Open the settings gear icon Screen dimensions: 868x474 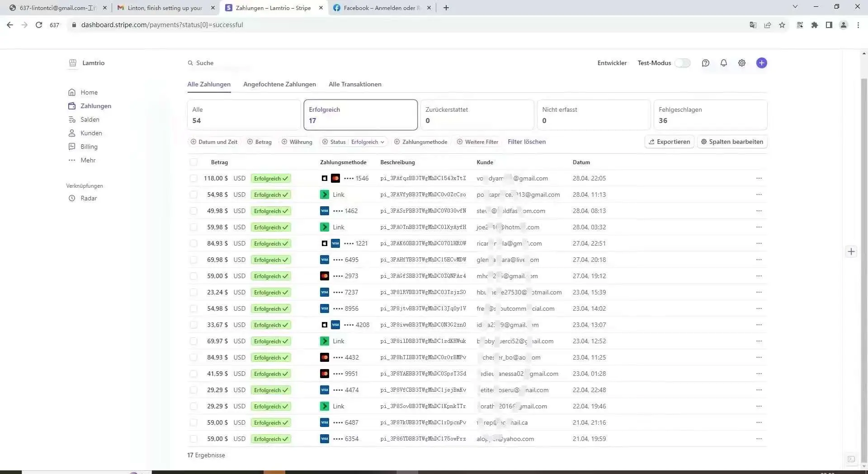741,63
